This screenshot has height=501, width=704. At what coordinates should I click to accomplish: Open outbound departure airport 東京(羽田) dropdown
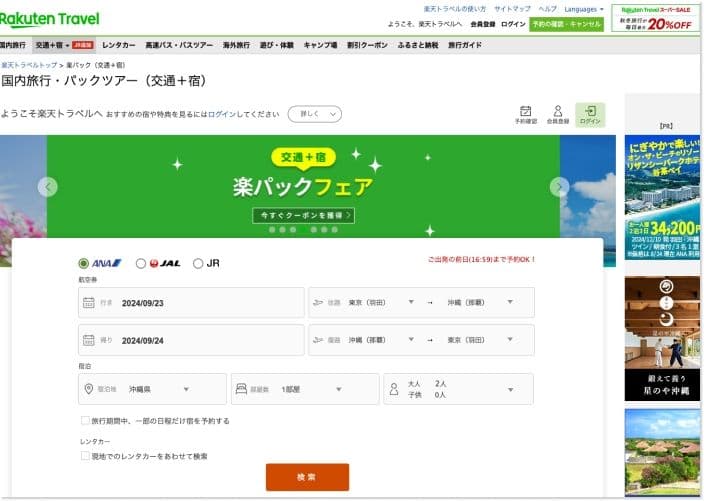click(380, 302)
